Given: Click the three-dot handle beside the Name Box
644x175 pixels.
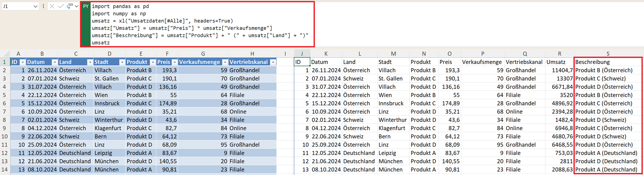Looking at the screenshot, I should [x=43, y=6].
